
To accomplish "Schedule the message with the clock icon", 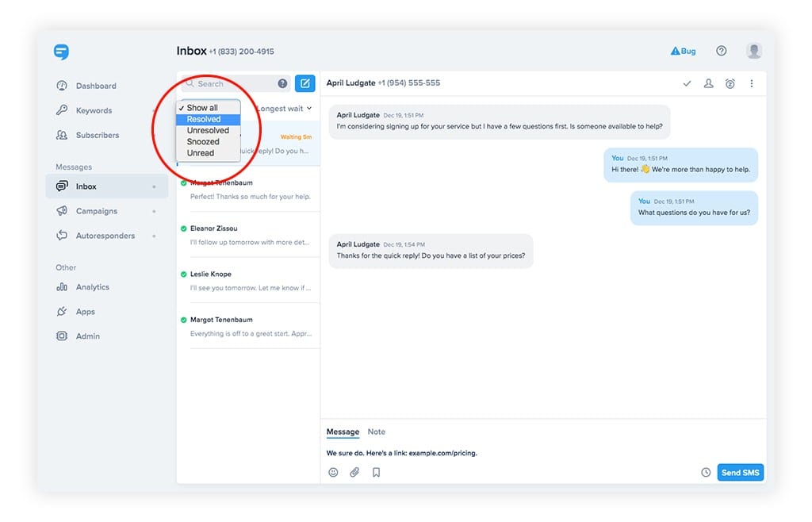I will [705, 472].
